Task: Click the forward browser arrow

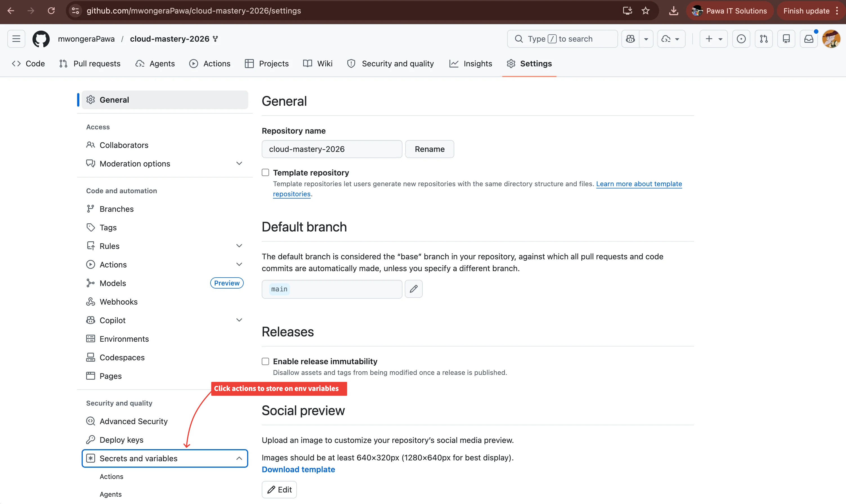Action: [x=31, y=10]
